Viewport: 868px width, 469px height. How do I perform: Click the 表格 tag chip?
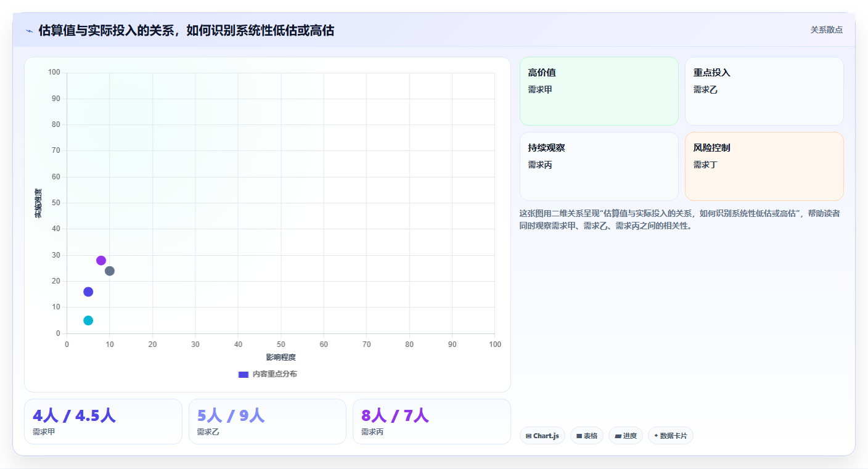587,436
